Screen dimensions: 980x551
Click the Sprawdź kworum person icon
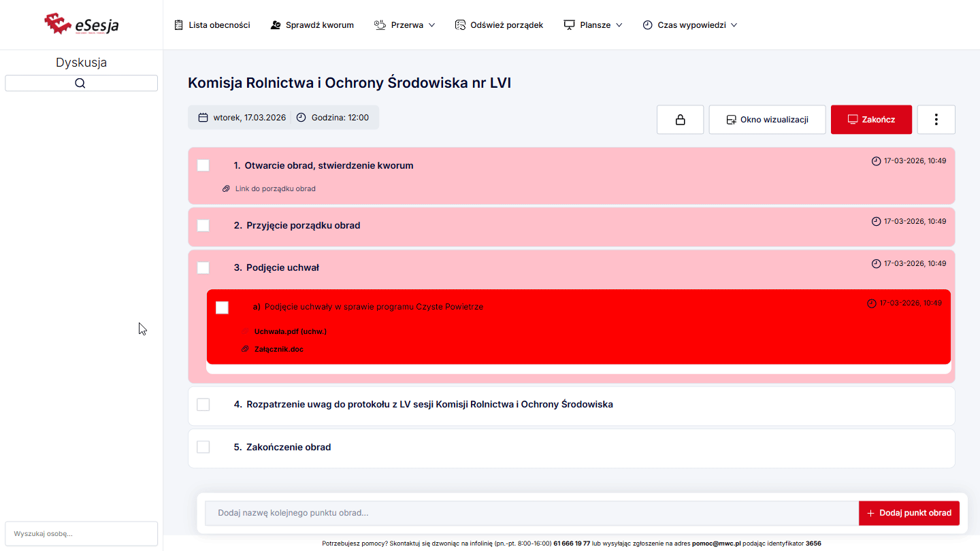[276, 25]
